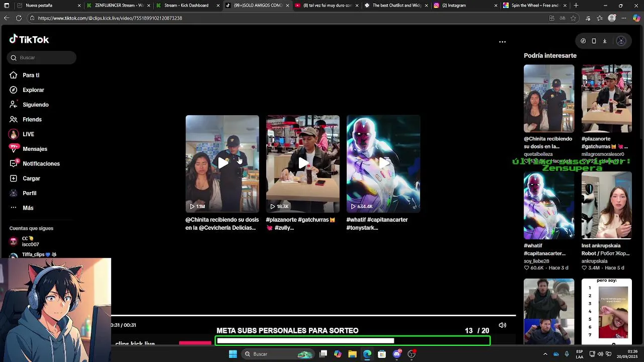Viewport: 644px width, 362px height.
Task: Mute the video with speaker icon
Action: (x=502, y=325)
